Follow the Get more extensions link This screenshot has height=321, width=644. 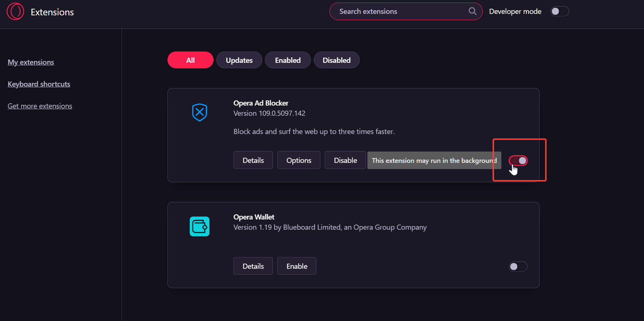pos(40,106)
